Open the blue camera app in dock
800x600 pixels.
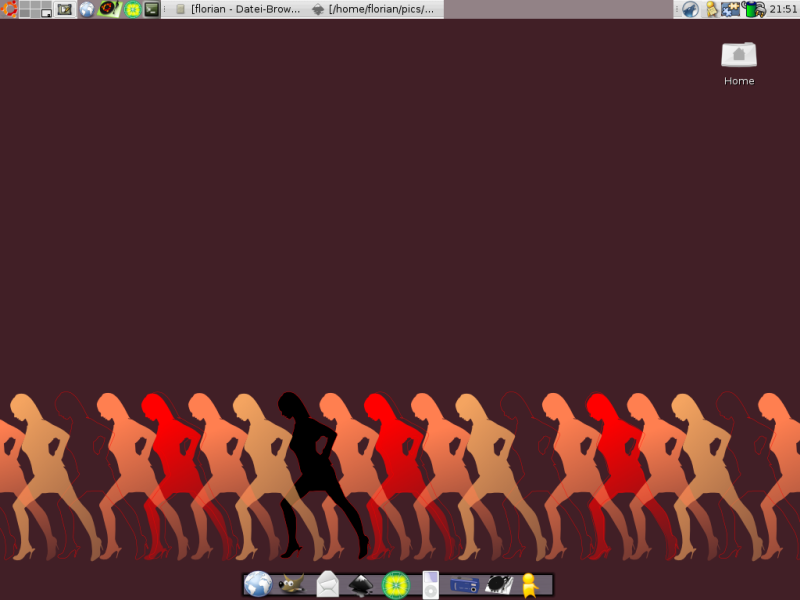pos(464,584)
